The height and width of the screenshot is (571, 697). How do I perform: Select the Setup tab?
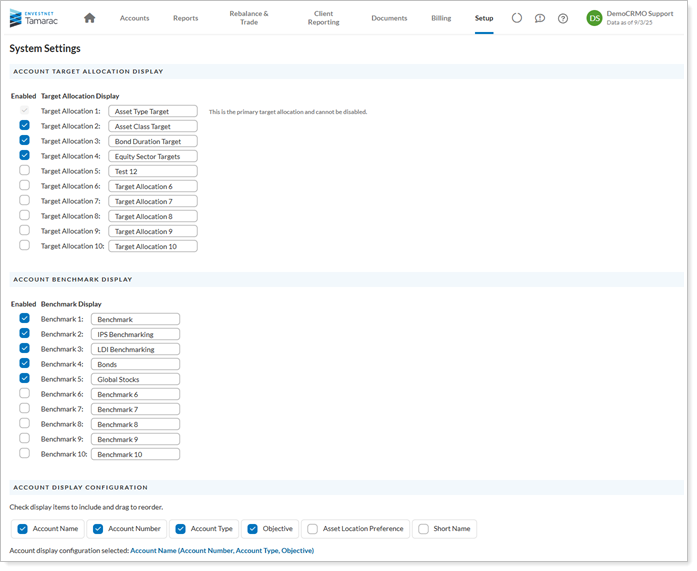484,18
